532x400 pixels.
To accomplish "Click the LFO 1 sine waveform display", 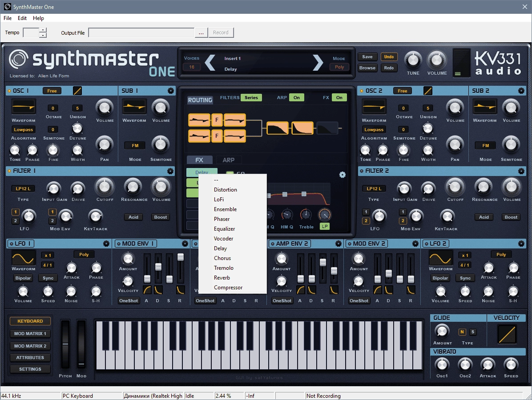I will coord(24,258).
